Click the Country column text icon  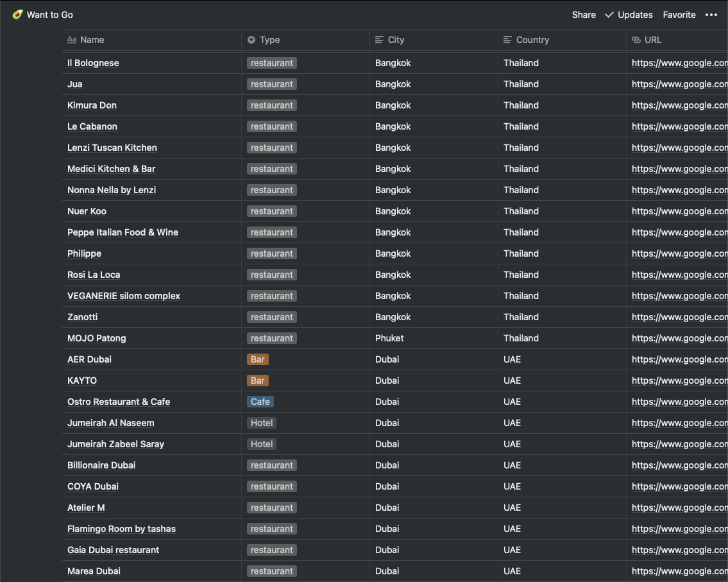pyautogui.click(x=507, y=40)
